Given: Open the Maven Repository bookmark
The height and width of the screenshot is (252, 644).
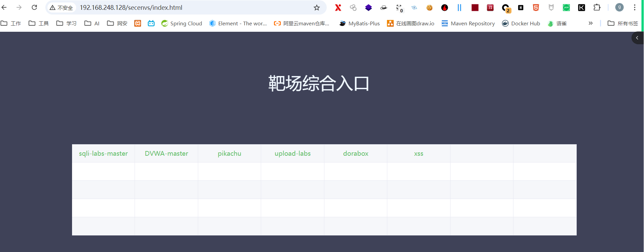Looking at the screenshot, I should click(x=468, y=23).
